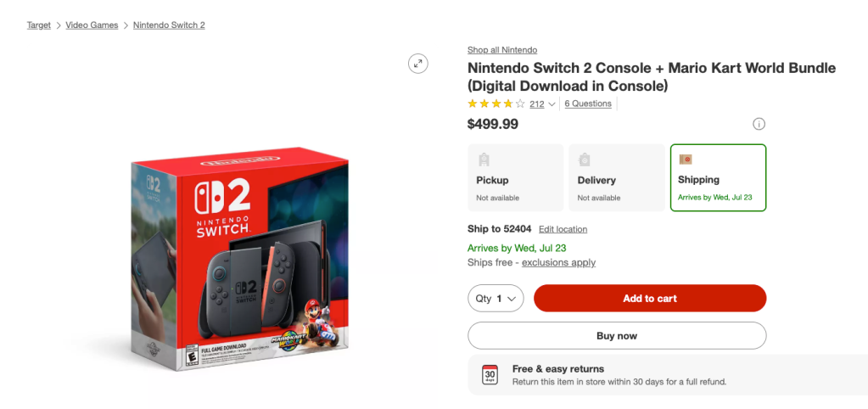
Task: Click the Buy now button
Action: point(617,336)
